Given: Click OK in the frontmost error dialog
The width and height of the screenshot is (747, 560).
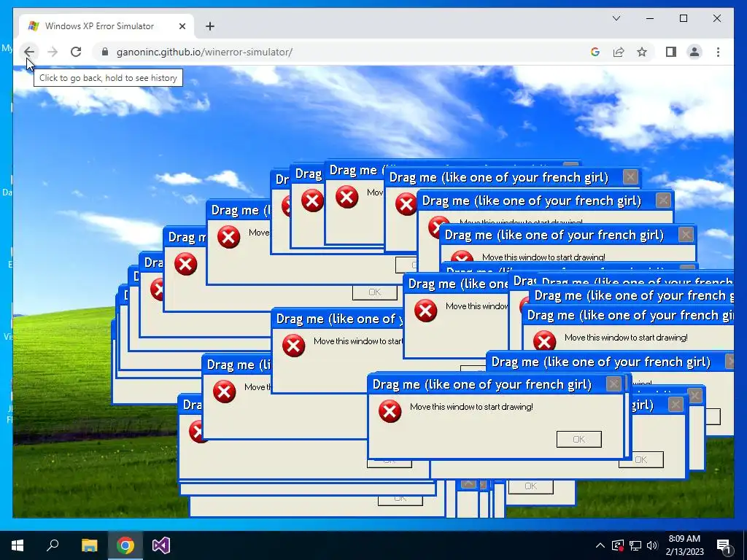Looking at the screenshot, I should coord(578,439).
